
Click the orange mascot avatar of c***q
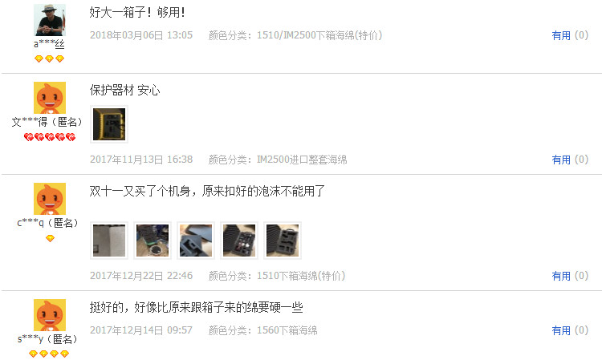50,199
